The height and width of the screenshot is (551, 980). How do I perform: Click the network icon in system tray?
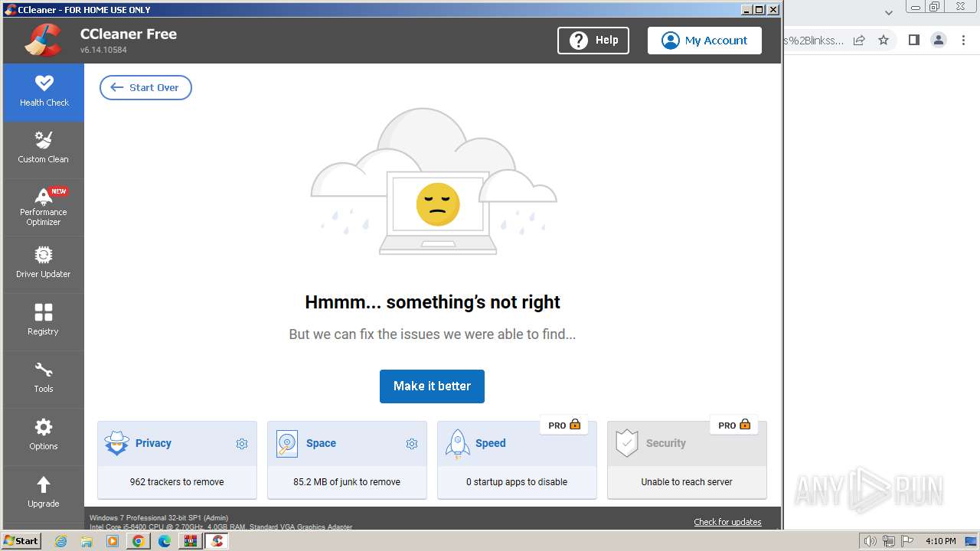coord(889,541)
